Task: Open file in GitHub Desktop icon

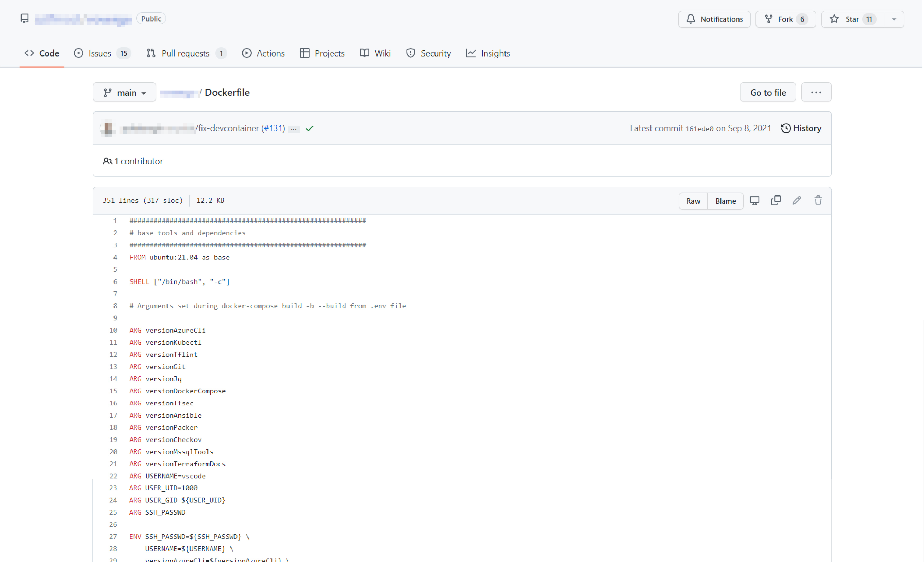Action: 755,200
